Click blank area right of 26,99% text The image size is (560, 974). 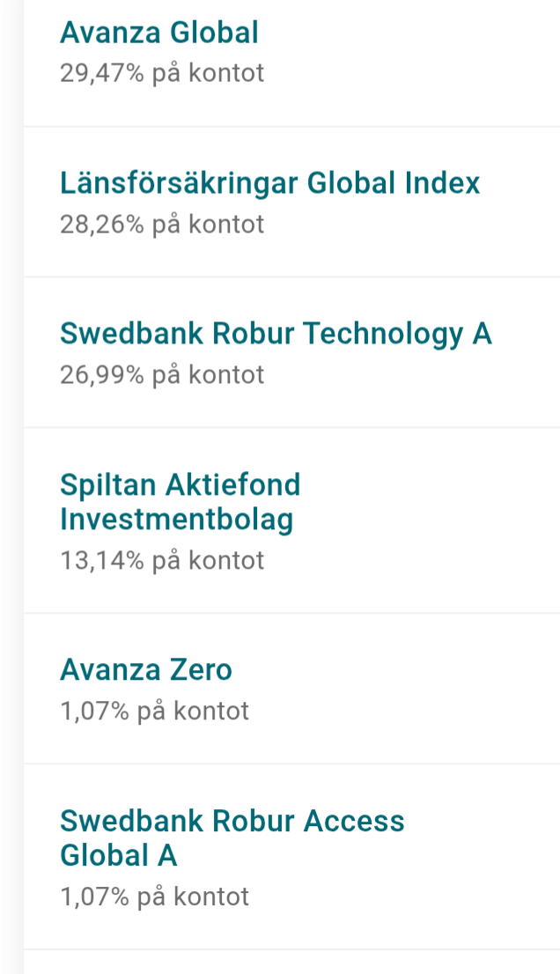[x=405, y=376]
